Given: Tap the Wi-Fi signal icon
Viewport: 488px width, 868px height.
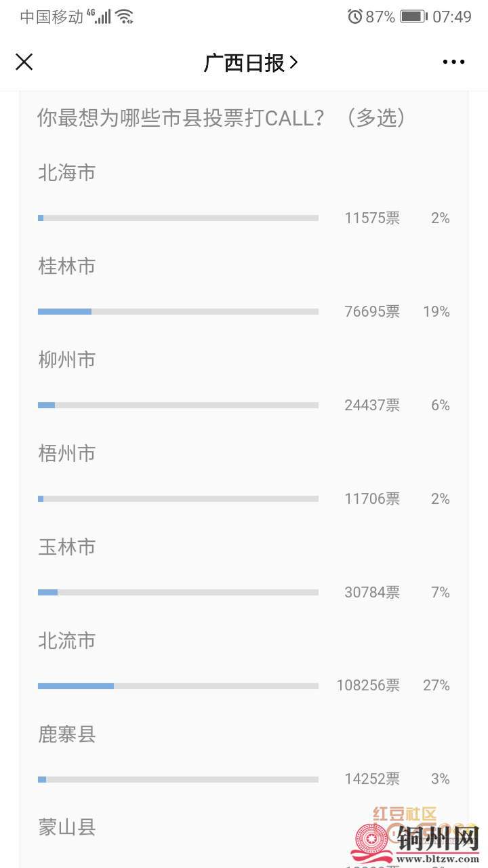Looking at the screenshot, I should click(x=125, y=17).
